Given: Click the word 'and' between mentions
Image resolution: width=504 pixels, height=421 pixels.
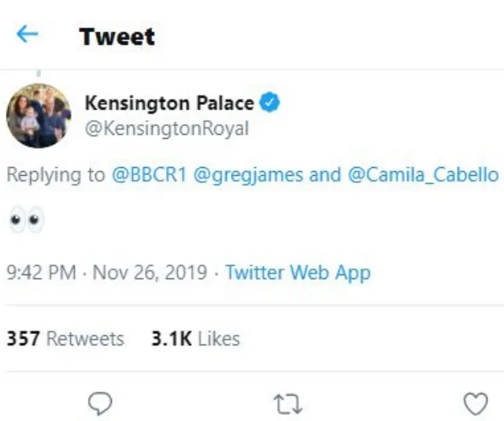Looking at the screenshot, I should pyautogui.click(x=324, y=174).
